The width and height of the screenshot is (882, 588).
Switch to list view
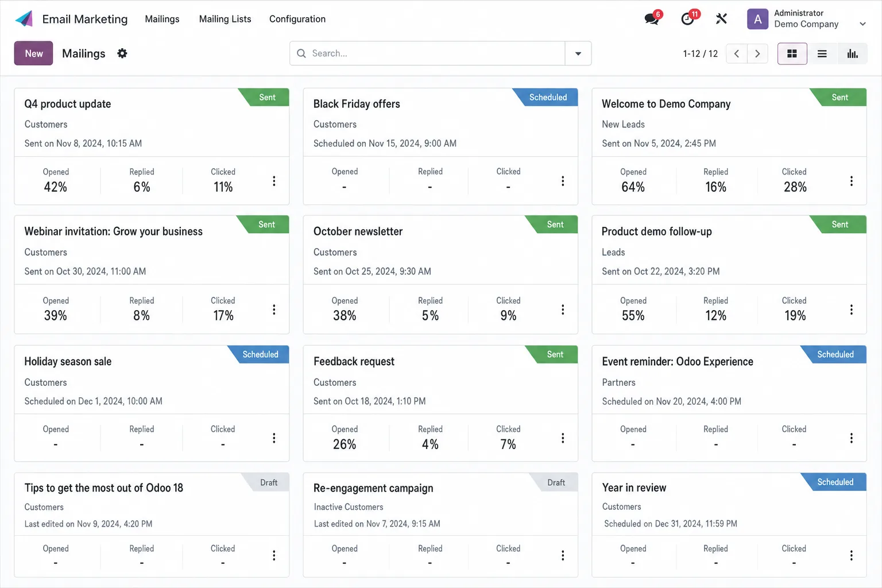click(822, 53)
